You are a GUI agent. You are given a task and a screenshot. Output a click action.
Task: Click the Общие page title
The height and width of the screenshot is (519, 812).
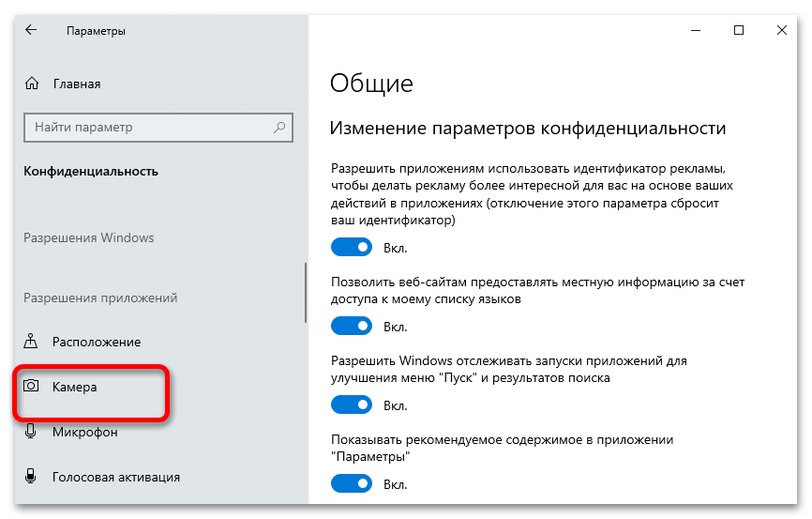pyautogui.click(x=371, y=84)
